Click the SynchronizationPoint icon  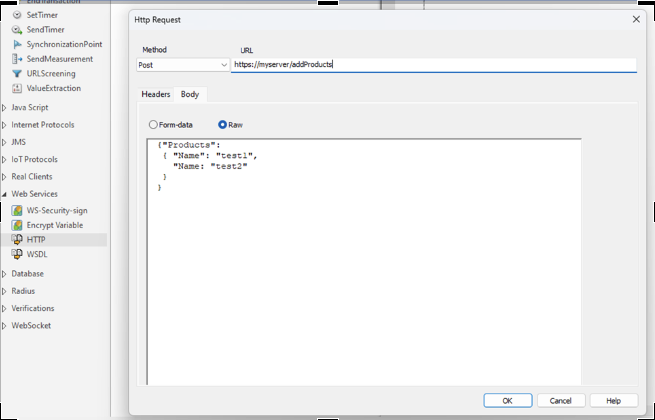click(17, 44)
